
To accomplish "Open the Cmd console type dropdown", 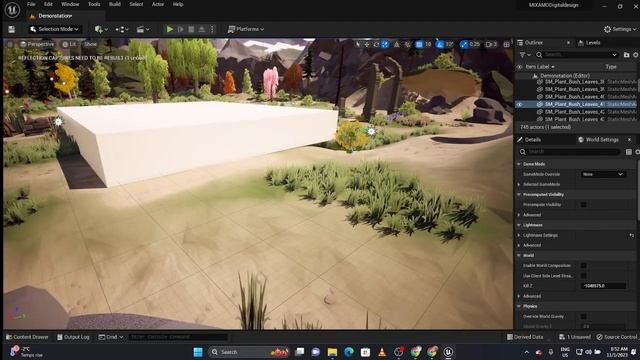I will coord(111,337).
